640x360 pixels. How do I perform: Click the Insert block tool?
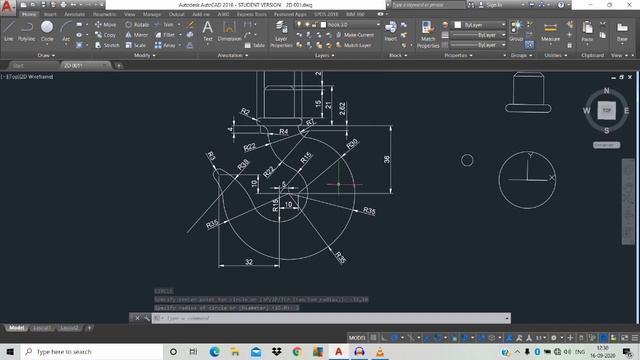tap(390, 31)
